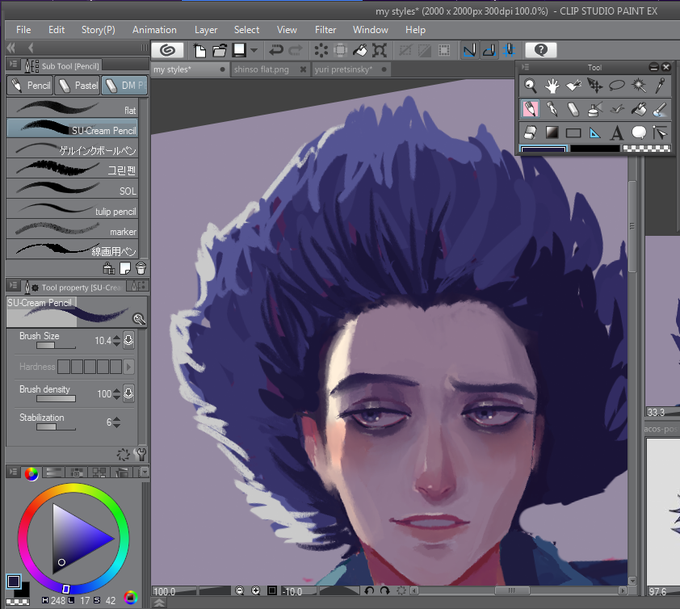Select the Pen nib tool
The height and width of the screenshot is (609, 680).
(552, 109)
